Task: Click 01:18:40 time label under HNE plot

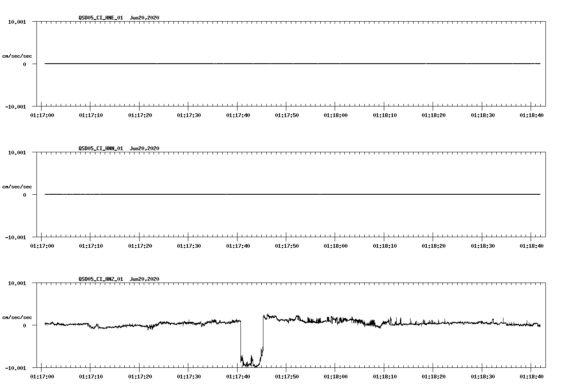Action: (531, 115)
